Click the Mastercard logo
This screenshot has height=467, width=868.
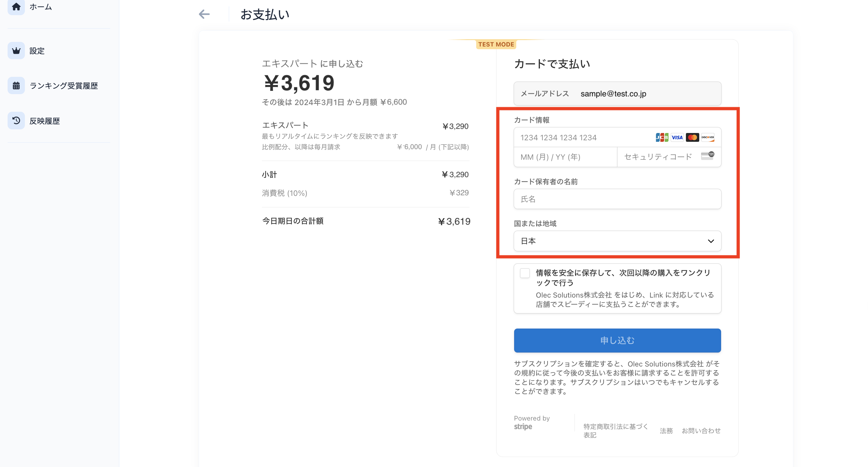[693, 137]
